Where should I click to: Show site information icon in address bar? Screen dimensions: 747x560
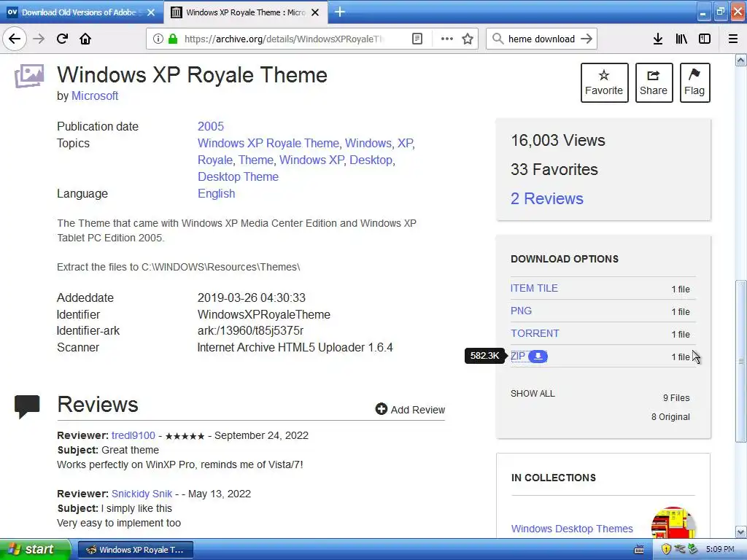tap(158, 39)
